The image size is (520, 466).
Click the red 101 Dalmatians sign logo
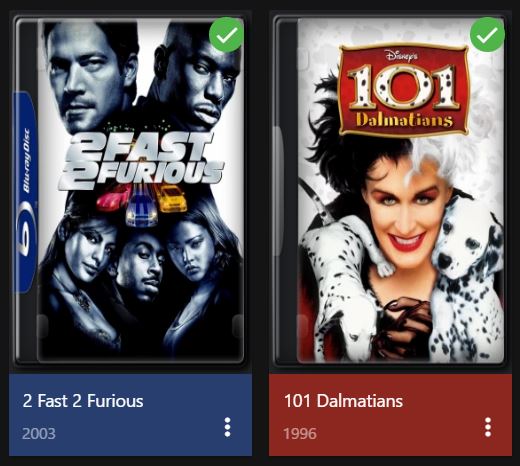click(403, 90)
